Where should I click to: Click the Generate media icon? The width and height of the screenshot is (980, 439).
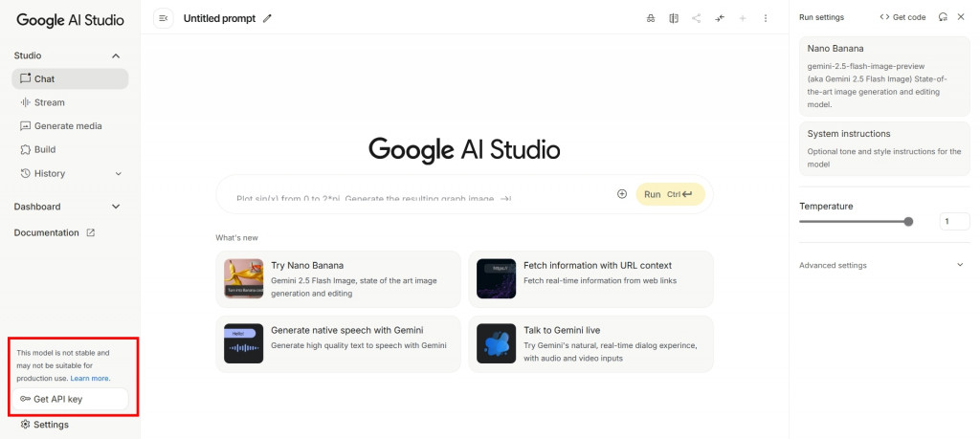click(x=25, y=126)
